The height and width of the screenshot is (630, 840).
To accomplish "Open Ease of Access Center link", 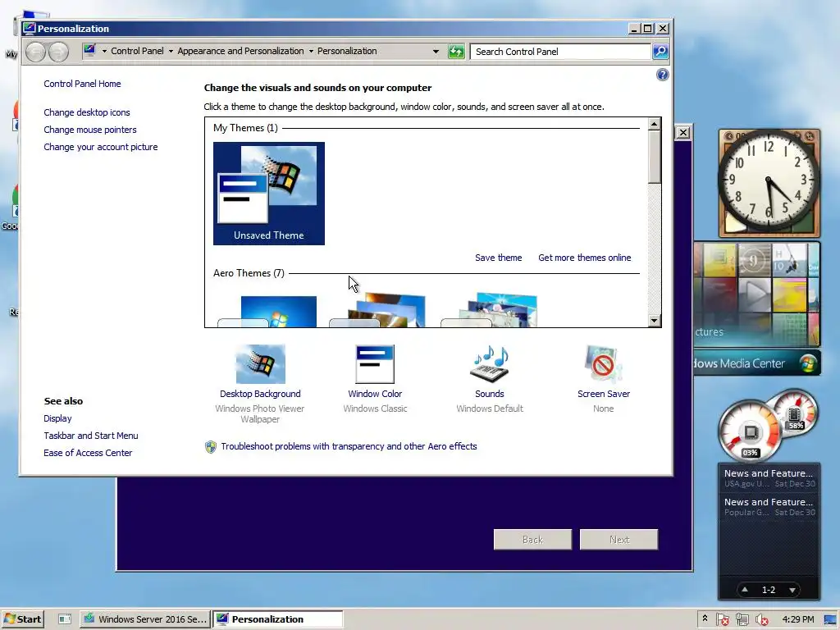I will (x=88, y=453).
